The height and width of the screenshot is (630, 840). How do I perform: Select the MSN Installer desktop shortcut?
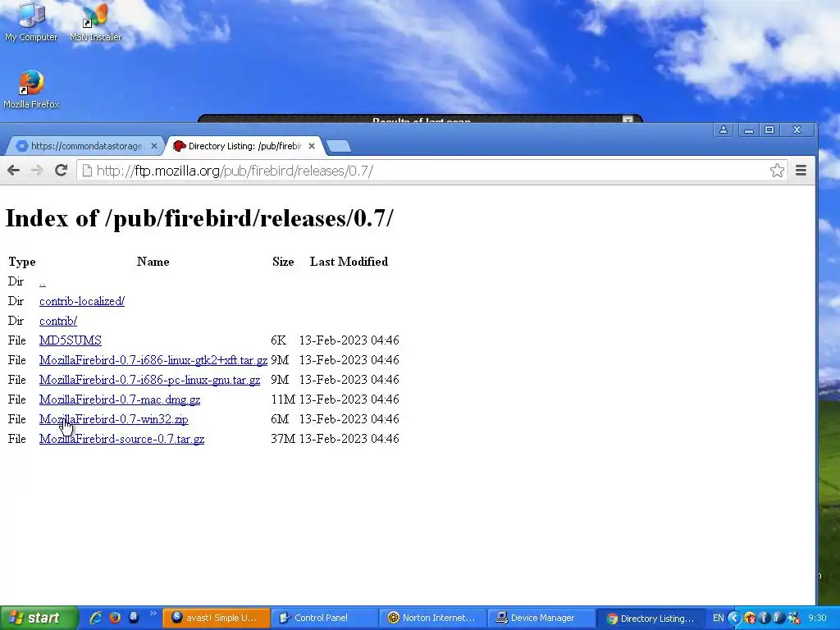[95, 22]
